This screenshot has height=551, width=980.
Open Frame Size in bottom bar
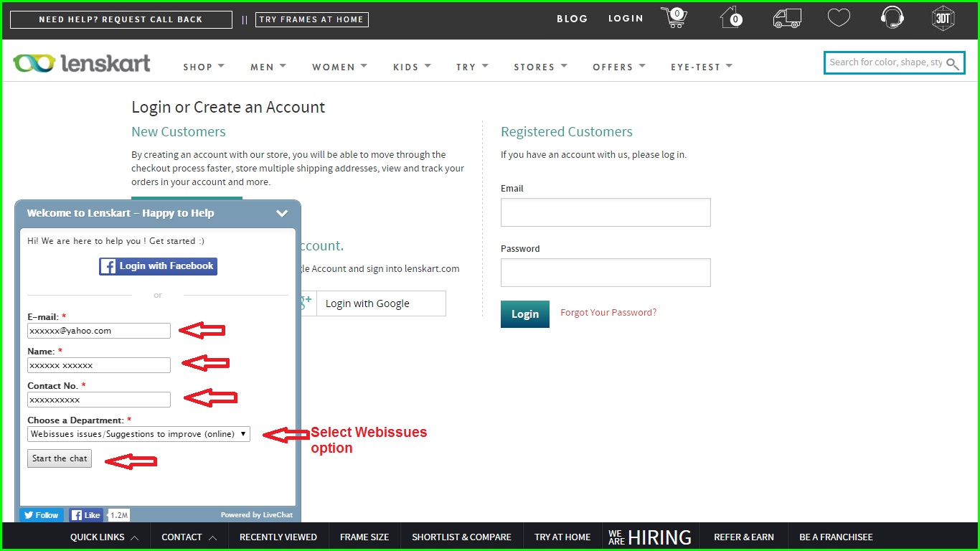(364, 537)
